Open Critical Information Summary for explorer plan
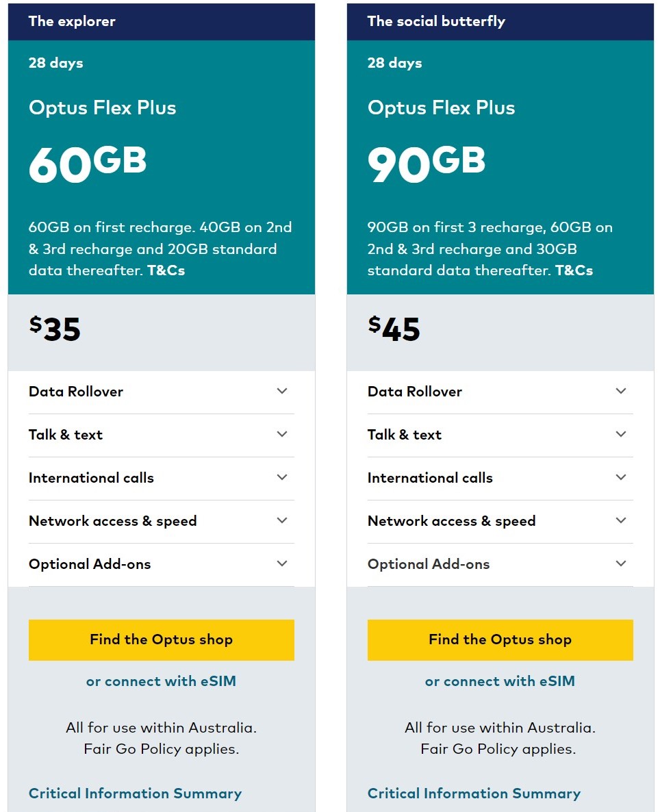 tap(135, 794)
